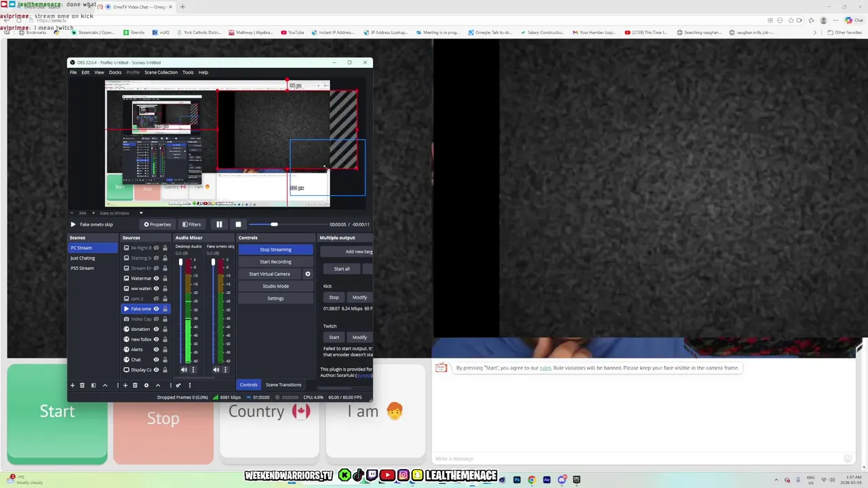Show the cam 2 source
Screen dimensions: 868x488
coord(156,299)
